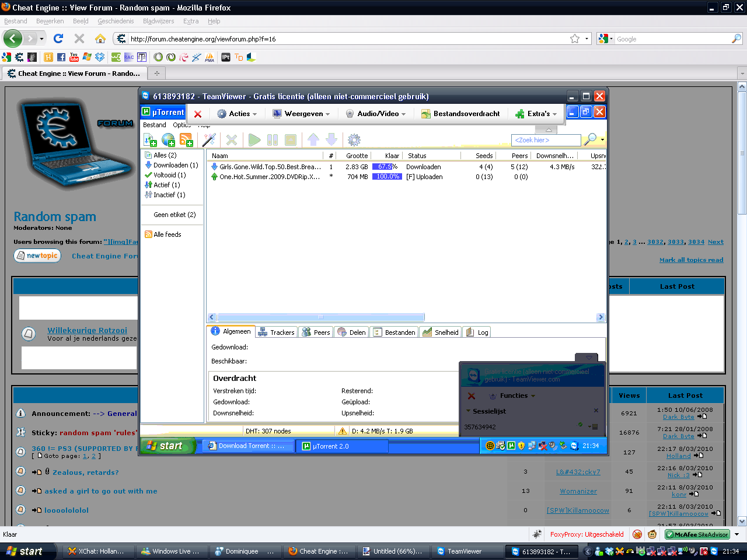
Task: Click the Move Down Queue arrow icon
Action: point(331,139)
